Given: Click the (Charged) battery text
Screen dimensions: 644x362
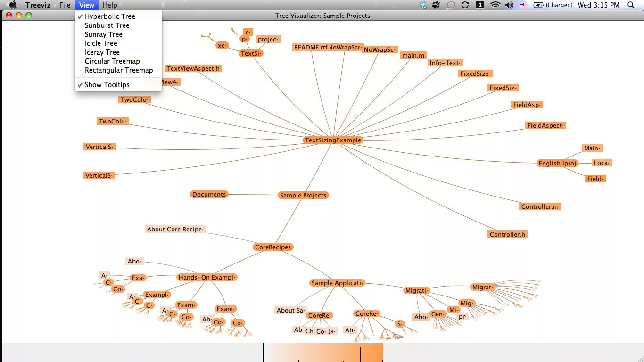Looking at the screenshot, I should click(x=559, y=5).
